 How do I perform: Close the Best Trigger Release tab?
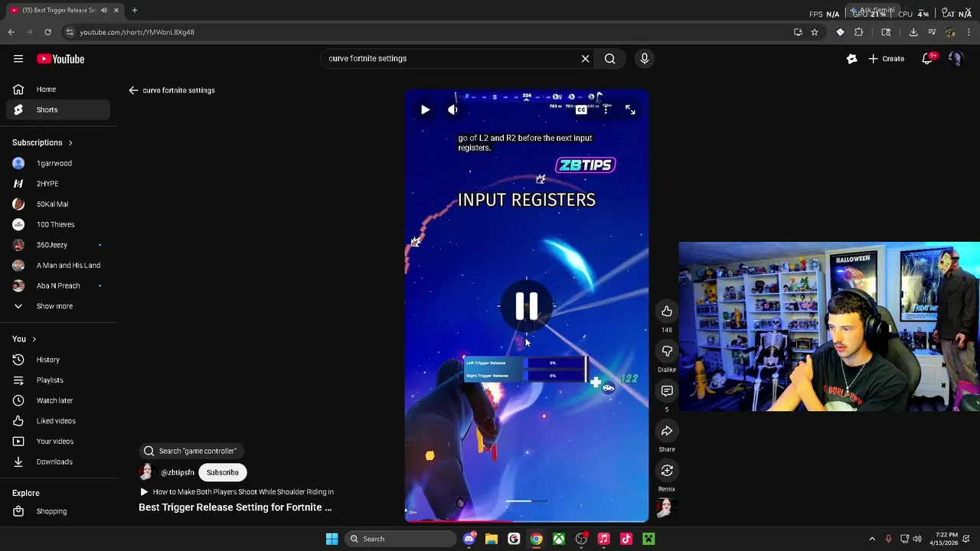coord(116,10)
